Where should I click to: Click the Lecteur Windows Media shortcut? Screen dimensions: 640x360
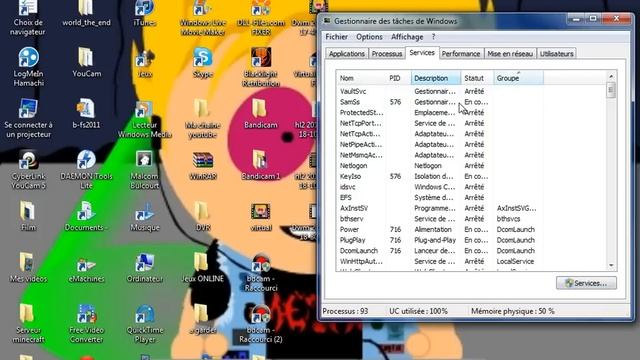(x=144, y=118)
